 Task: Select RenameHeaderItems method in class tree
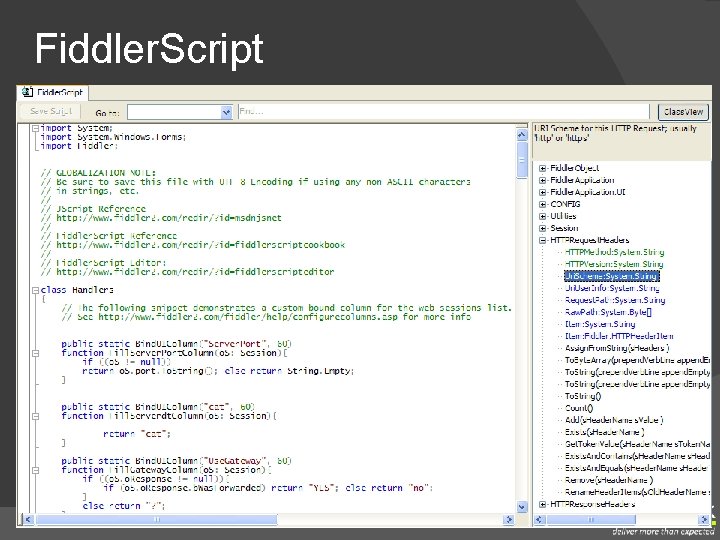(637, 492)
